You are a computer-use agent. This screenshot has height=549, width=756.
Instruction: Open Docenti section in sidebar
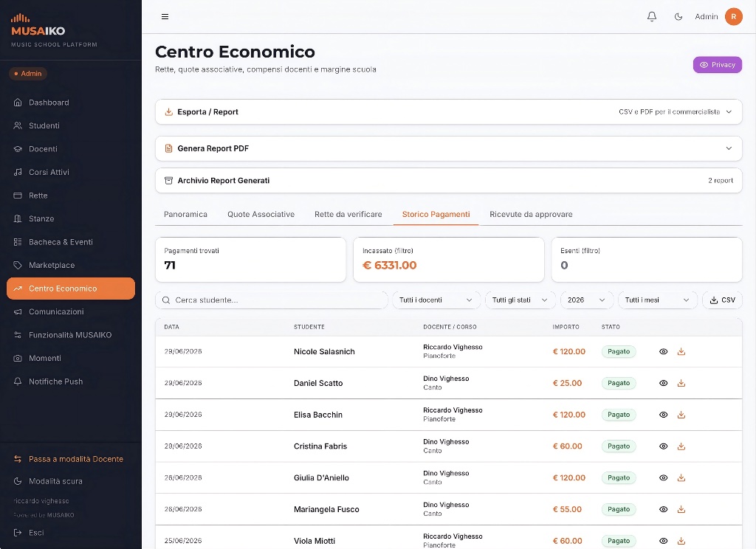tap(71, 149)
